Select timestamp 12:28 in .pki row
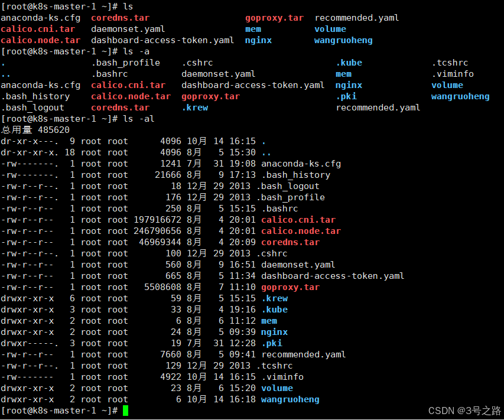Image resolution: width=504 pixels, height=420 pixels. pos(243,343)
